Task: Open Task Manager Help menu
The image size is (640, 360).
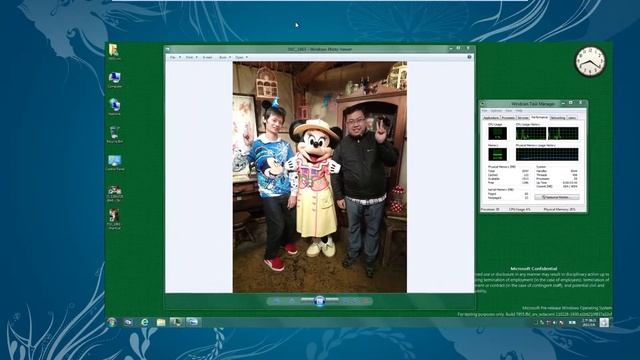Action: tap(519, 111)
